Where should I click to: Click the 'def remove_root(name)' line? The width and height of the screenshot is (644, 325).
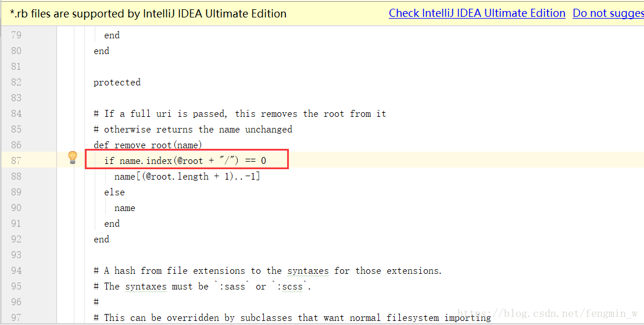148,145
